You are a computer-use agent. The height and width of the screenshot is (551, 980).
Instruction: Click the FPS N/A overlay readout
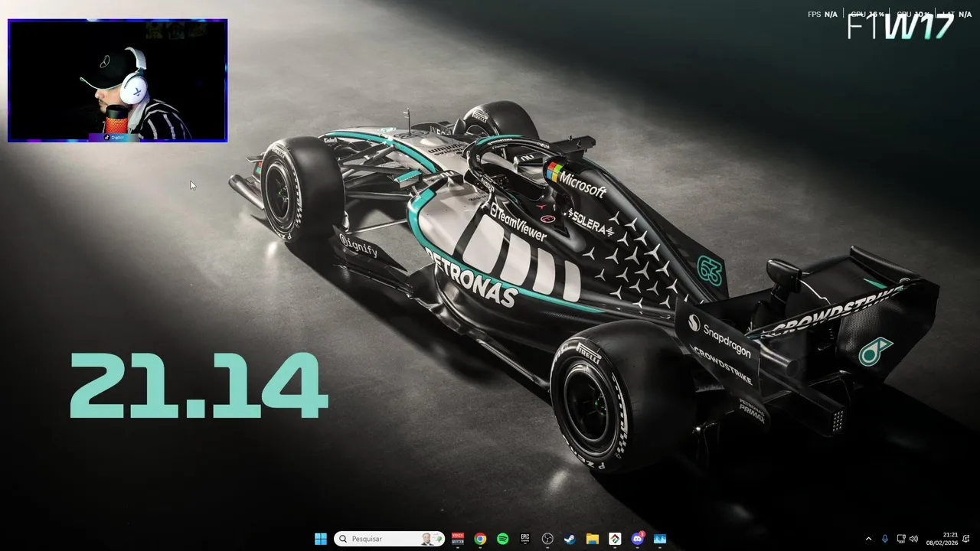click(822, 15)
